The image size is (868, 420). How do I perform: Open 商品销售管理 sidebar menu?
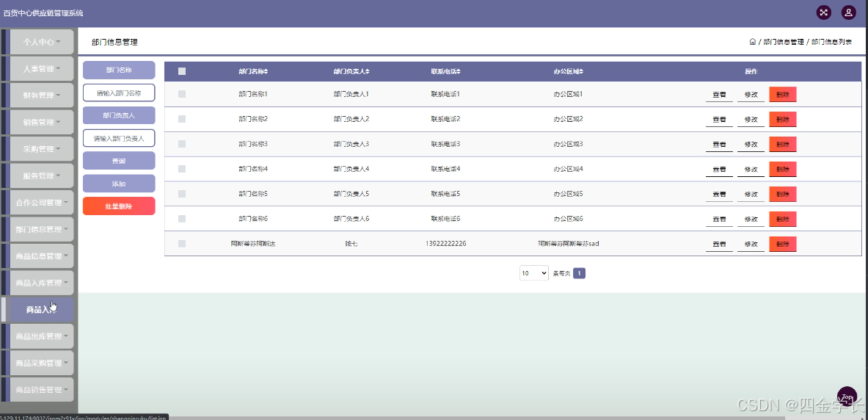[42, 389]
